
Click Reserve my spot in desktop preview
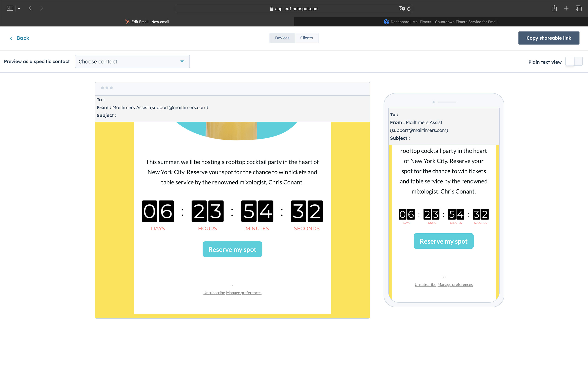click(232, 249)
